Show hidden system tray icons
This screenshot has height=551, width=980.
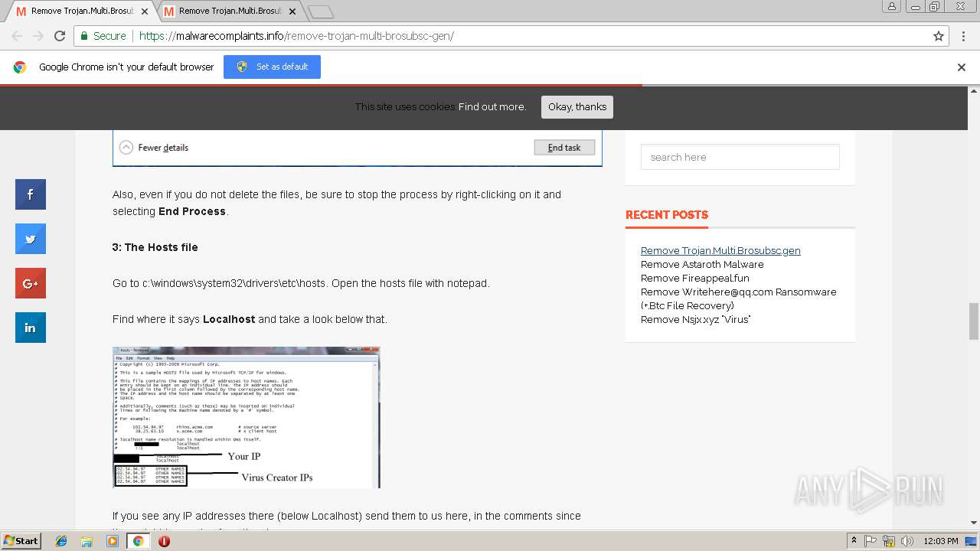(x=854, y=541)
